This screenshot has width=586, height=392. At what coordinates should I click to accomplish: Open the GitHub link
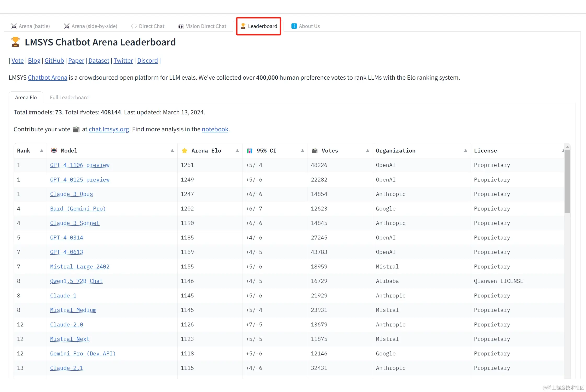click(x=54, y=61)
